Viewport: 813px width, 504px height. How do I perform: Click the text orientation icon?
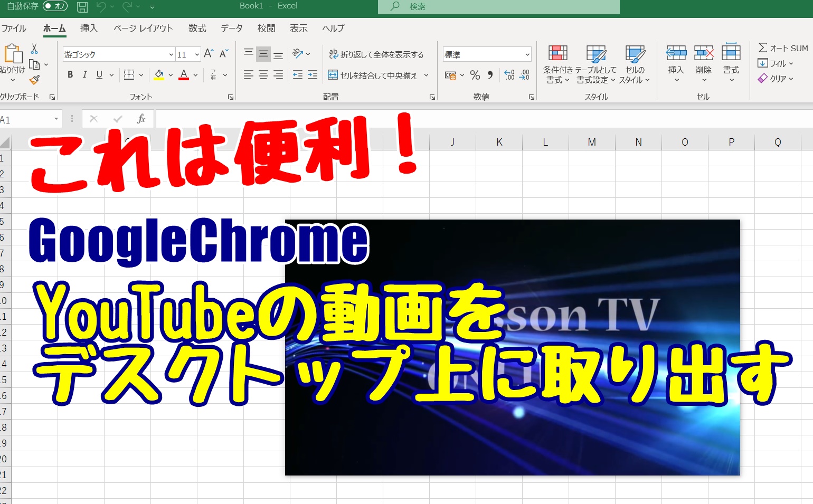click(x=298, y=54)
